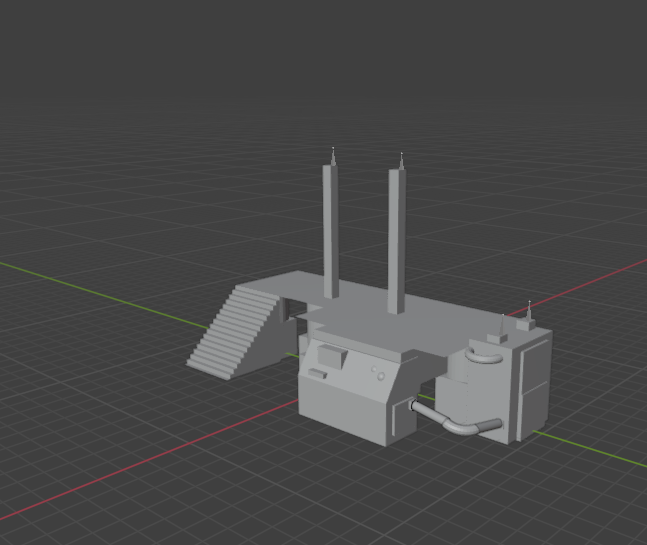Click the small rectangular button below the screen

click(317, 374)
